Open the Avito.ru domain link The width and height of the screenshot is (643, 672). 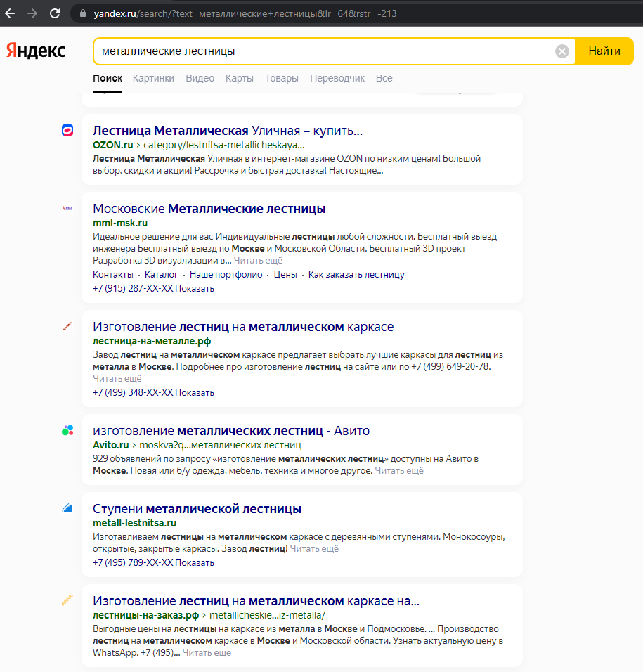coord(111,445)
